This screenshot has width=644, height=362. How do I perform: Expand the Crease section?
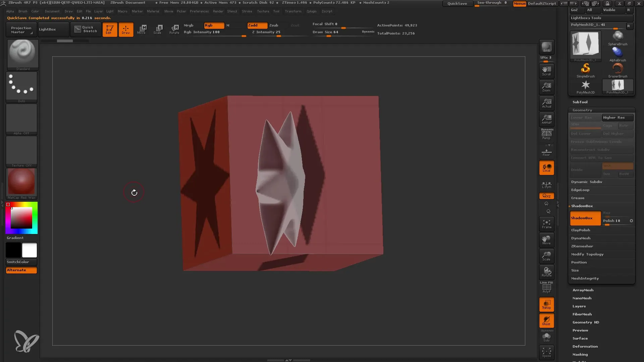[x=578, y=198]
